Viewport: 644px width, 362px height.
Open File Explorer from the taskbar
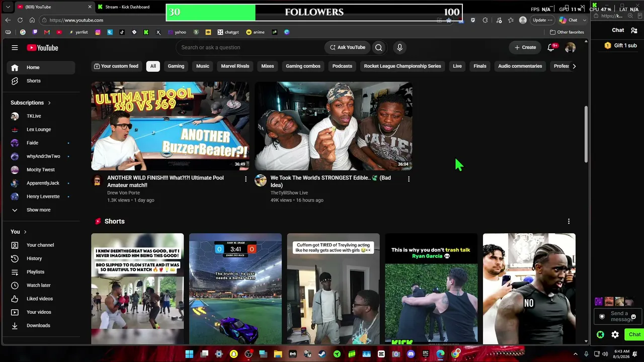point(278,354)
